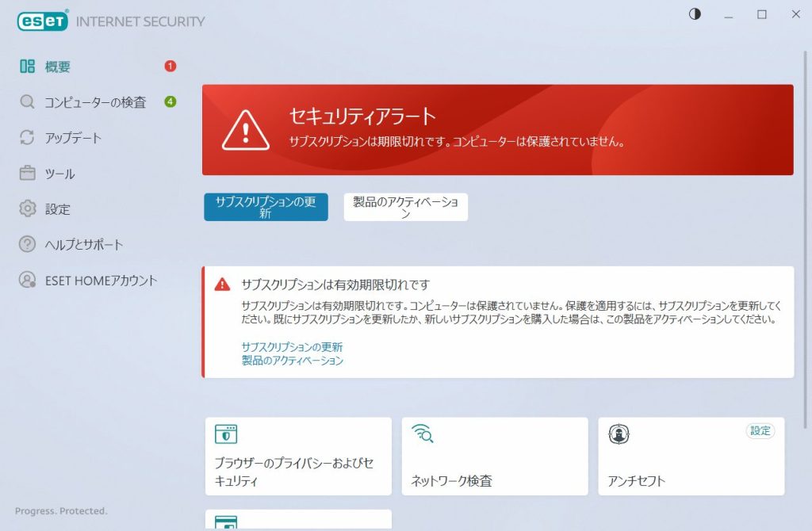Screen dimensions: 812x531
Task: Click the ESET HOMEアカウント user icon
Action: (27, 280)
